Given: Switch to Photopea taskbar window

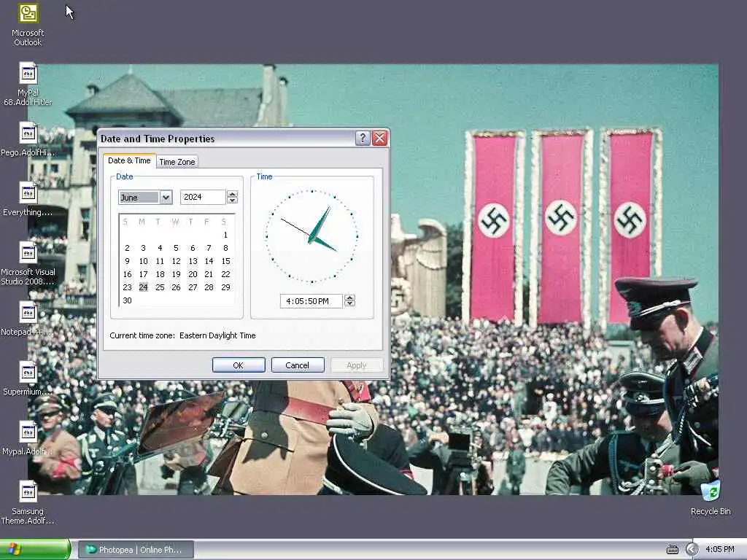Looking at the screenshot, I should click(x=136, y=550).
